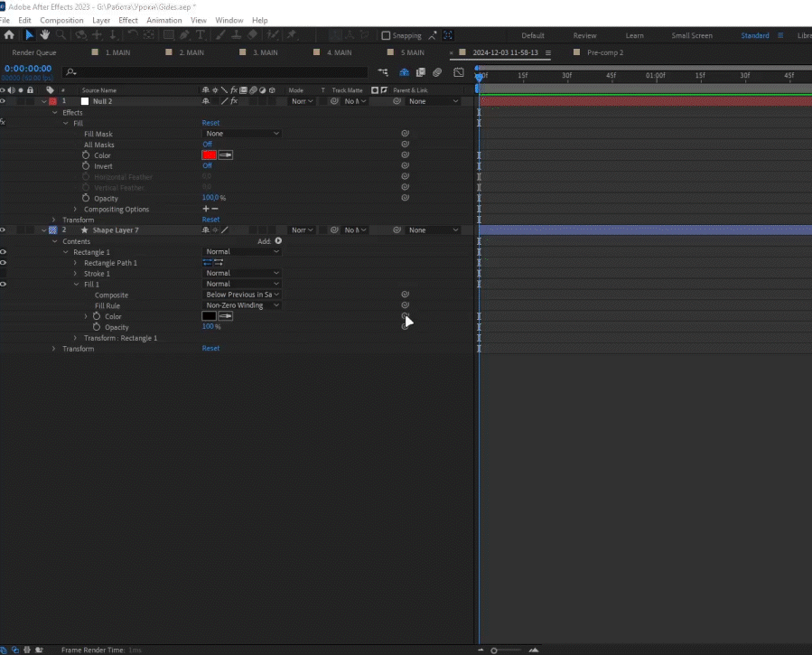Open the Parent None dropdown for Null 2
The image size is (812, 655).
(433, 101)
